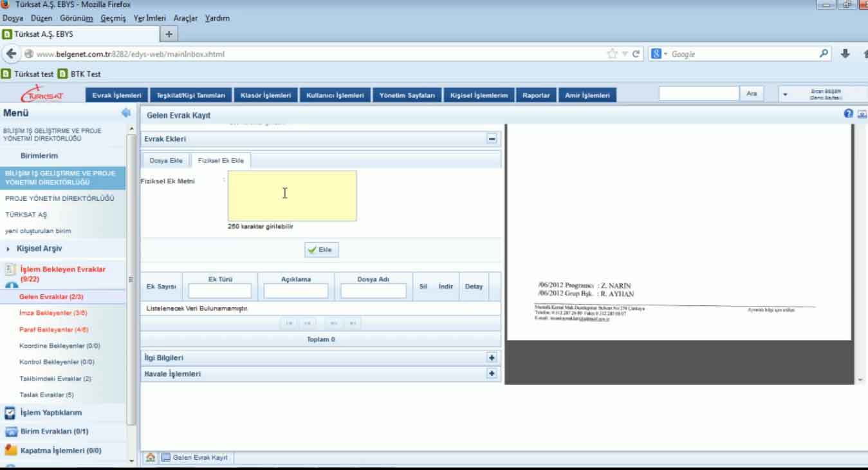The image size is (868, 470).
Task: Open help question mark icon
Action: coord(849,114)
